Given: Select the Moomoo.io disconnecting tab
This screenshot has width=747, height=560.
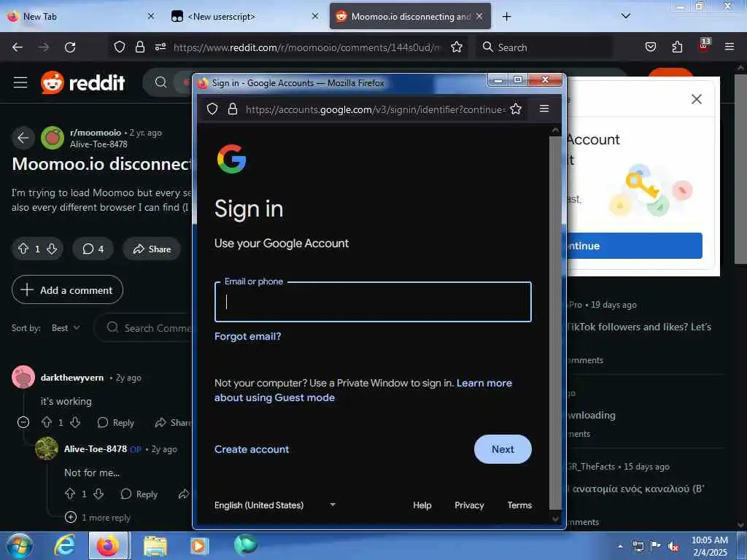Looking at the screenshot, I should [410, 16].
